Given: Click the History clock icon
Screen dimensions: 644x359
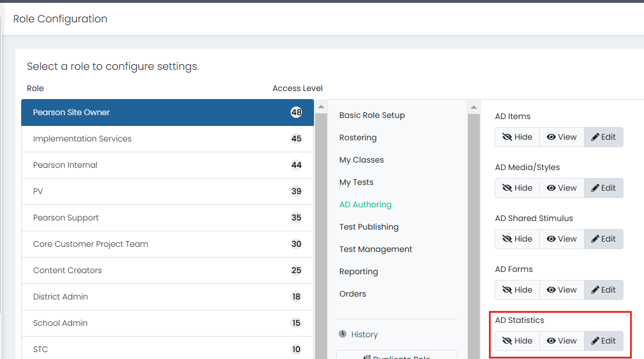Looking at the screenshot, I should click(343, 334).
